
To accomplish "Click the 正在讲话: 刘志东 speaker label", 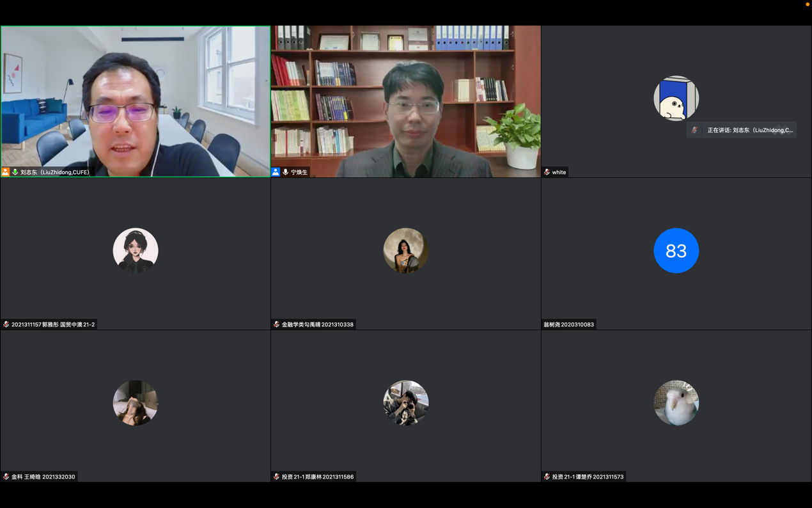I will (749, 130).
